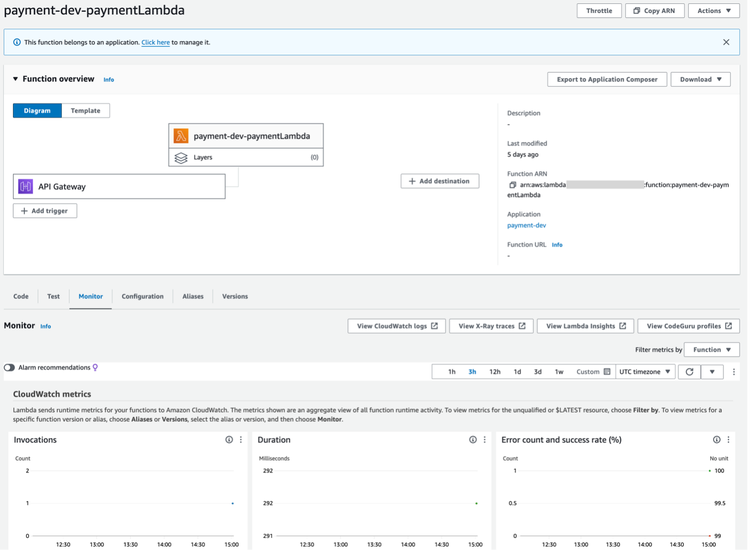Open Invocations chart info icon
Image resolution: width=750 pixels, height=551 pixels.
tap(229, 440)
